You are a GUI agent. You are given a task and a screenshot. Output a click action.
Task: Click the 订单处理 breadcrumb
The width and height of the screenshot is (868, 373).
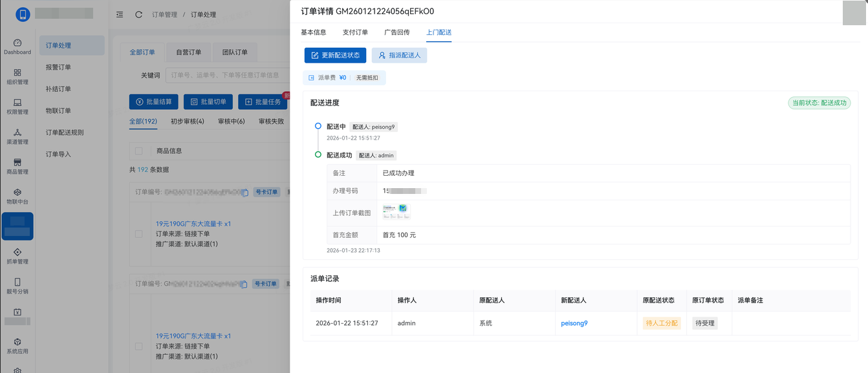click(x=203, y=14)
